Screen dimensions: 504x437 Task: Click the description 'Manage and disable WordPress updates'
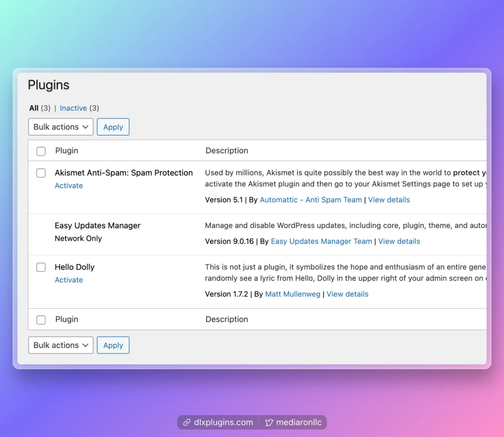pos(346,226)
